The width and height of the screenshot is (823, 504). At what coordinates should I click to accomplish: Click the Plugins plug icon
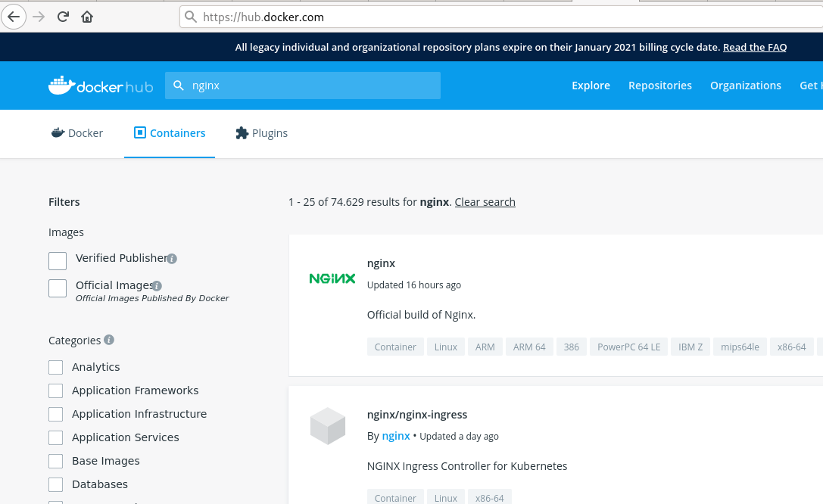point(241,132)
